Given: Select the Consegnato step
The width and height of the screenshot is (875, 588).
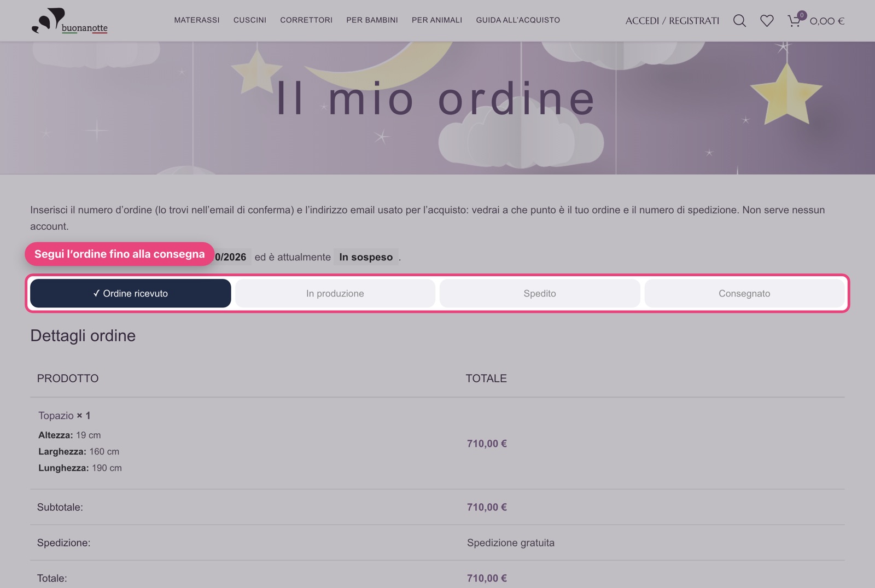Looking at the screenshot, I should tap(744, 293).
